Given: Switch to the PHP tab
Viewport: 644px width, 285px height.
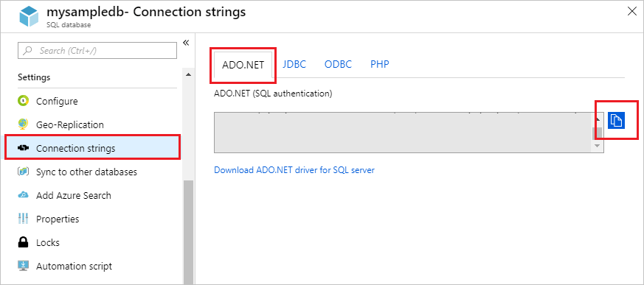Looking at the screenshot, I should tap(379, 64).
